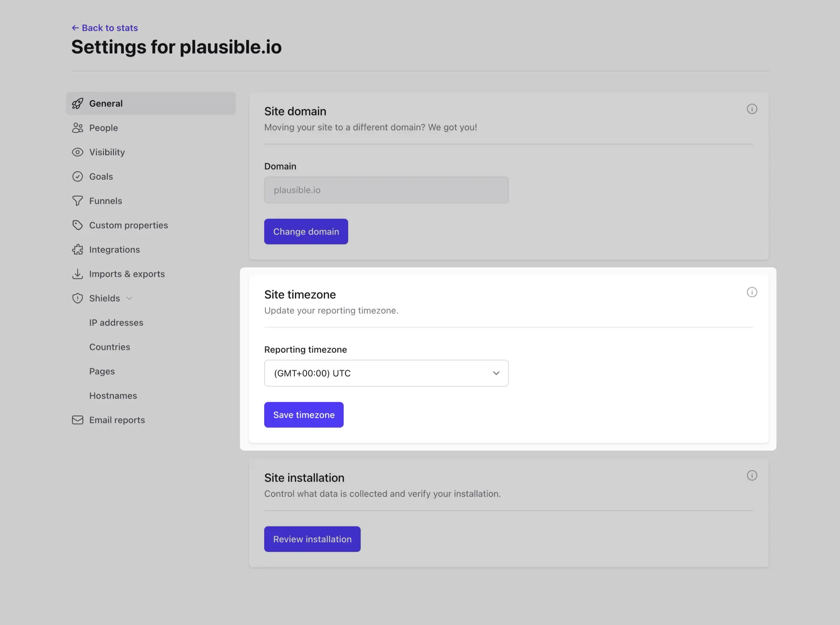
Task: Click the tag icon for Custom properties
Action: (x=77, y=225)
